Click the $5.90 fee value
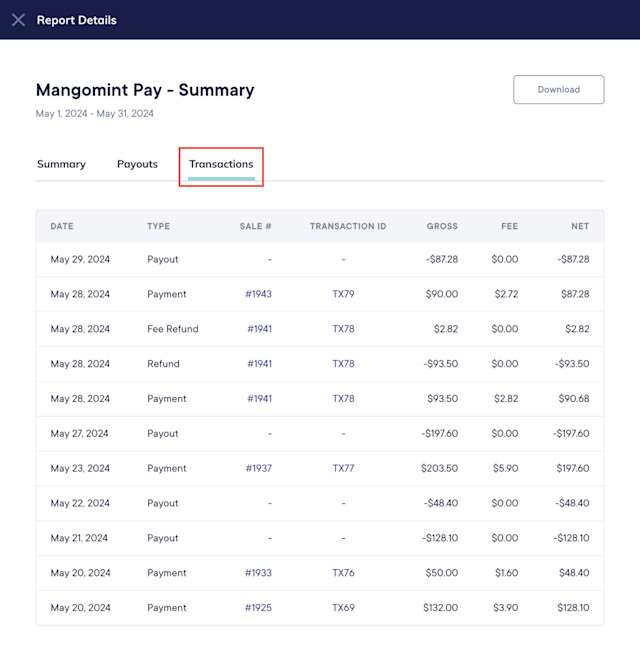Viewport: 640px width, 654px height. [506, 468]
